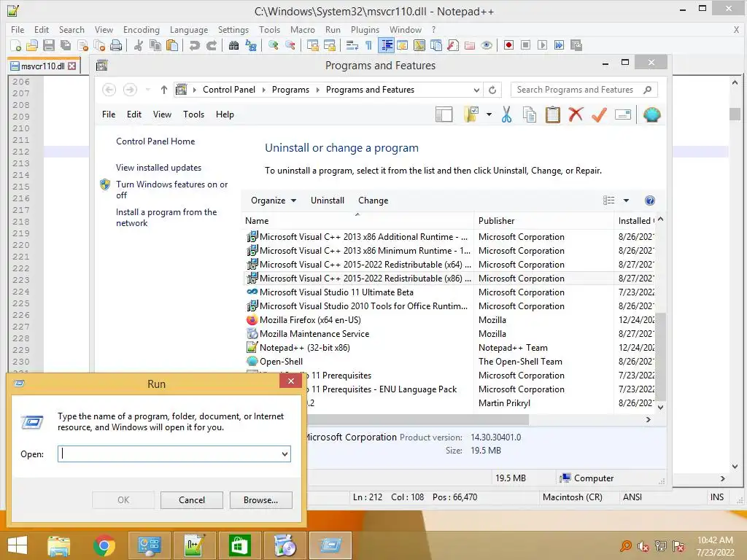Expand the breadcrumb arrow after Programs
Viewport: 747px width, 560px height.
[317, 90]
